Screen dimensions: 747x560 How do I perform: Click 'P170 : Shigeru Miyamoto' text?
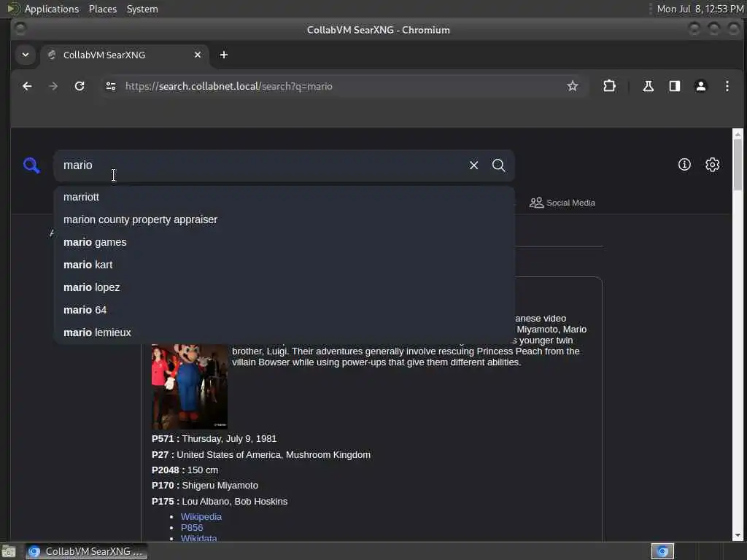[x=205, y=486]
